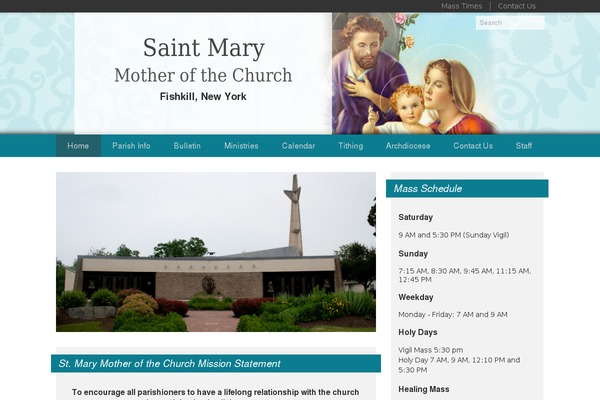Open the Bulletin menu item
The image size is (600, 400).
click(x=187, y=146)
